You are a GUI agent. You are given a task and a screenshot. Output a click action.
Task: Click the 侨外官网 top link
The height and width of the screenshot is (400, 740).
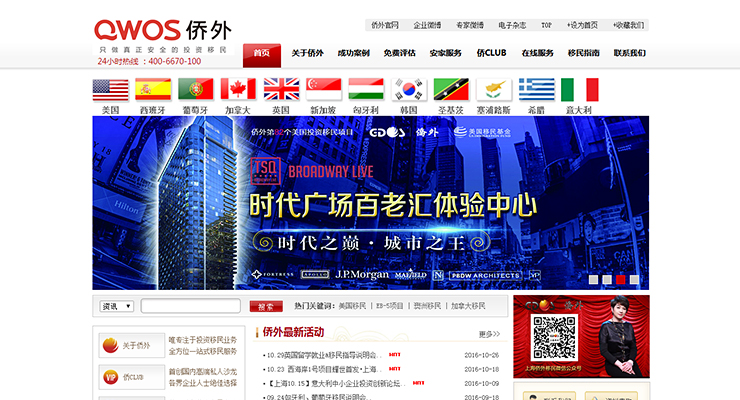coord(385,25)
